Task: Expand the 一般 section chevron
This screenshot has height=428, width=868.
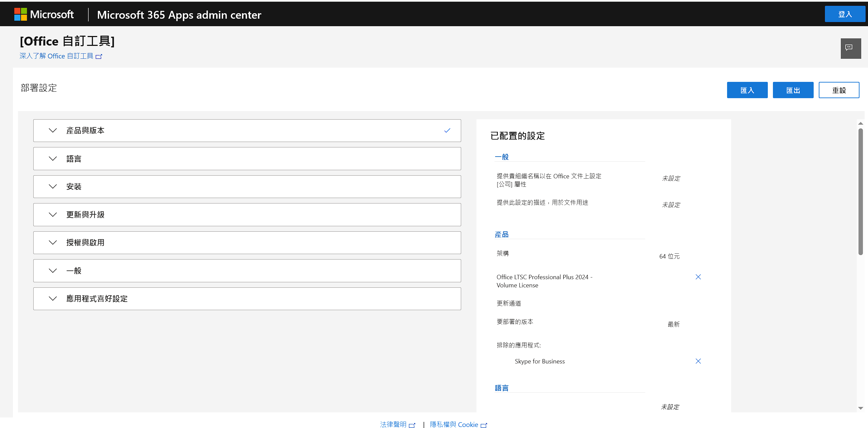Action: (53, 271)
